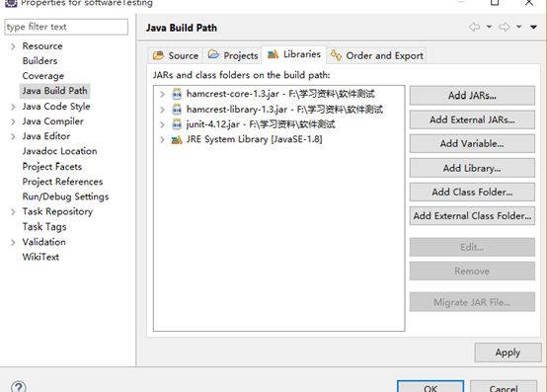Select JRE System Library [JavaSE-1.8] text
The width and height of the screenshot is (547, 392).
[x=255, y=139]
